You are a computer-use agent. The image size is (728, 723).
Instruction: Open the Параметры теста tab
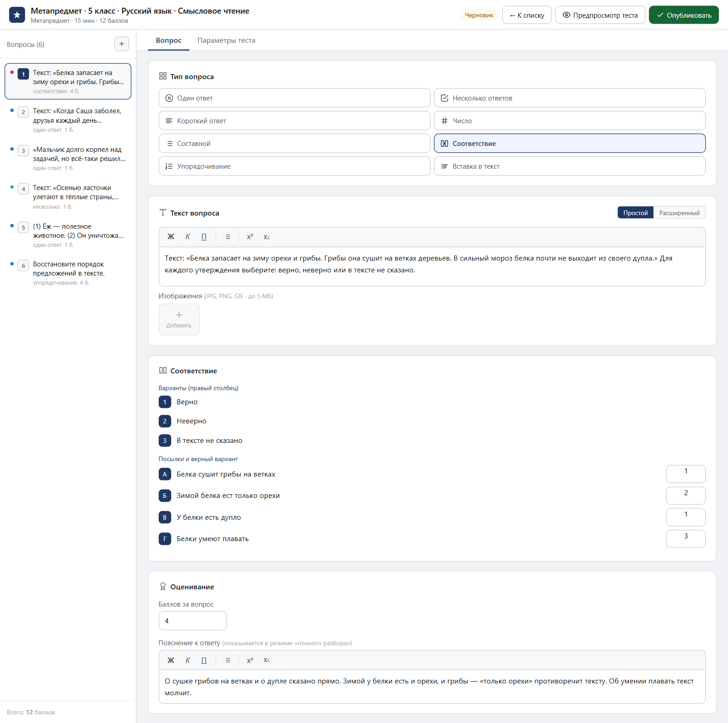[x=226, y=40]
